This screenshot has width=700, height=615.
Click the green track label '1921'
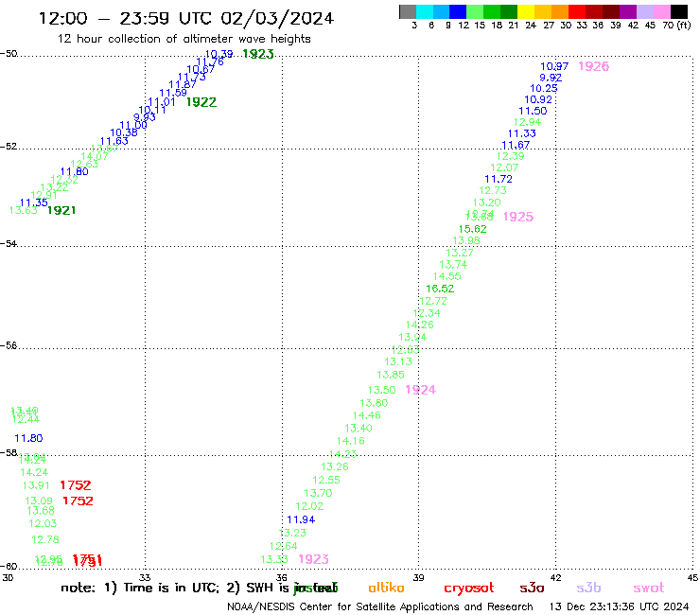(x=61, y=210)
